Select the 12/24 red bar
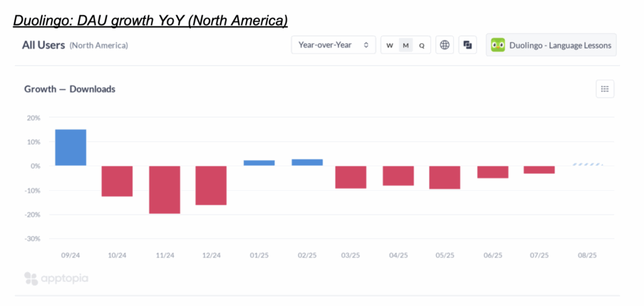The width and height of the screenshot is (644, 306). click(211, 185)
